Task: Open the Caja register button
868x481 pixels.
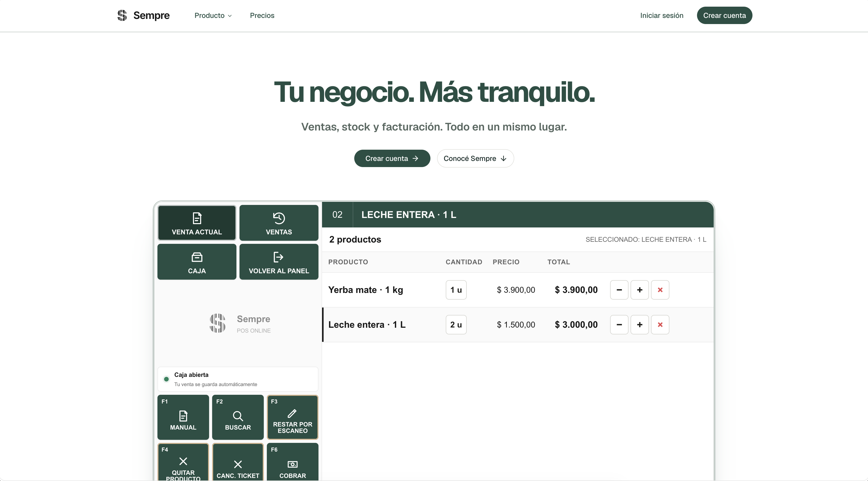Action: coord(197,262)
